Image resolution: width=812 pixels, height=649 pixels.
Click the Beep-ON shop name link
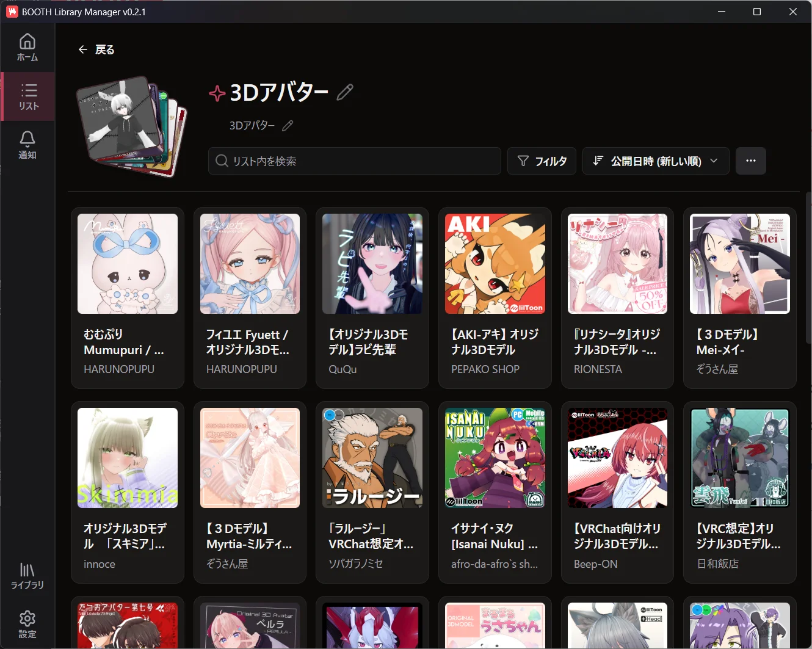click(x=595, y=564)
